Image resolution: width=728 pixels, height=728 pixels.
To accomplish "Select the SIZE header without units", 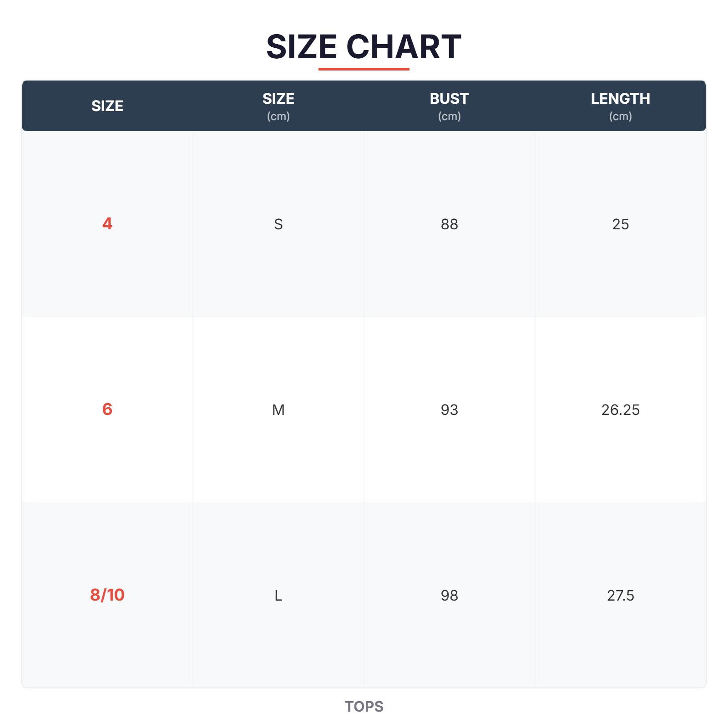I will click(107, 106).
